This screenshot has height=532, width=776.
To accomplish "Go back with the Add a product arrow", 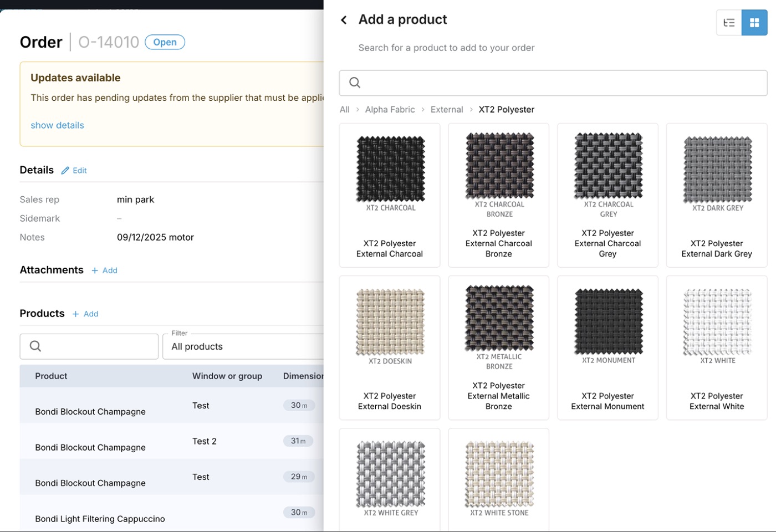I will coord(344,20).
